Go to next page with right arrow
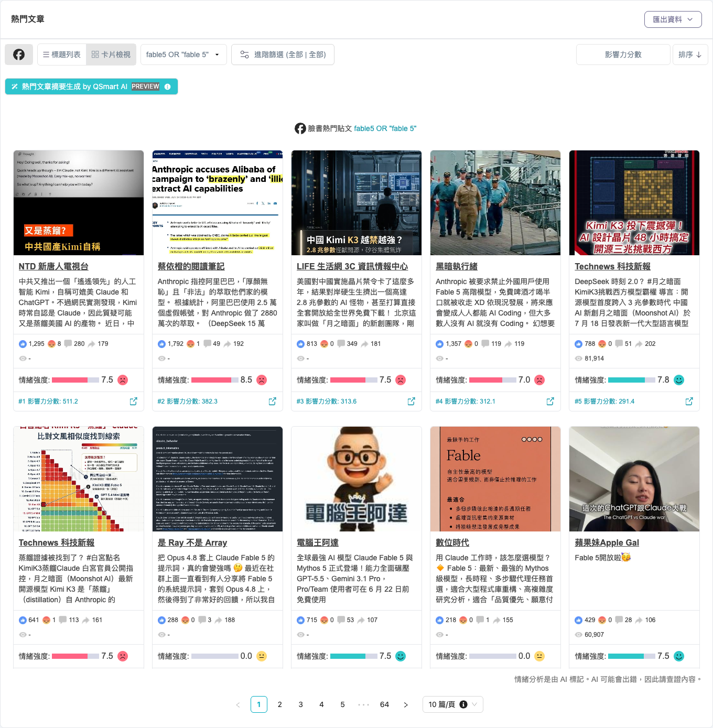The height and width of the screenshot is (728, 713). [x=406, y=704]
